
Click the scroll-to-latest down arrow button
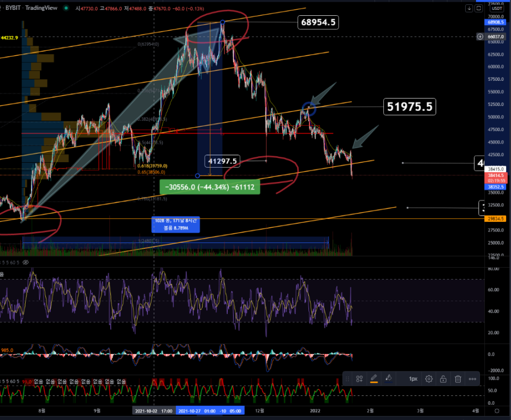tap(469, 9)
